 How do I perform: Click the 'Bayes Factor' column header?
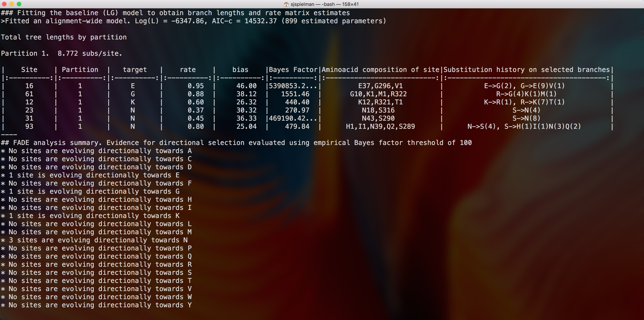293,70
